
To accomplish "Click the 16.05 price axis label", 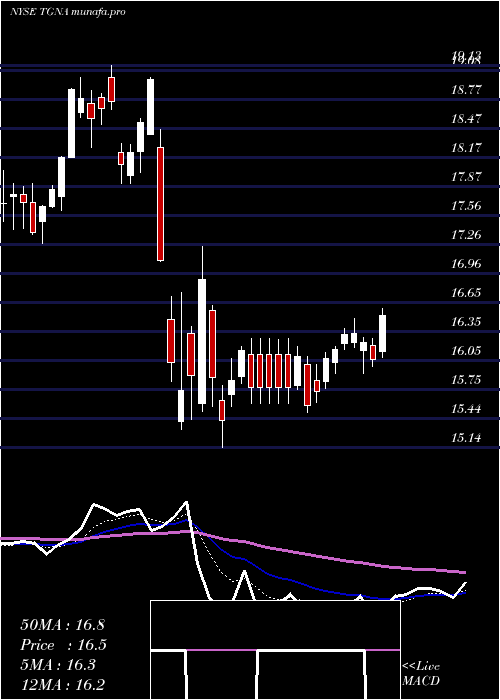I will pos(466,351).
